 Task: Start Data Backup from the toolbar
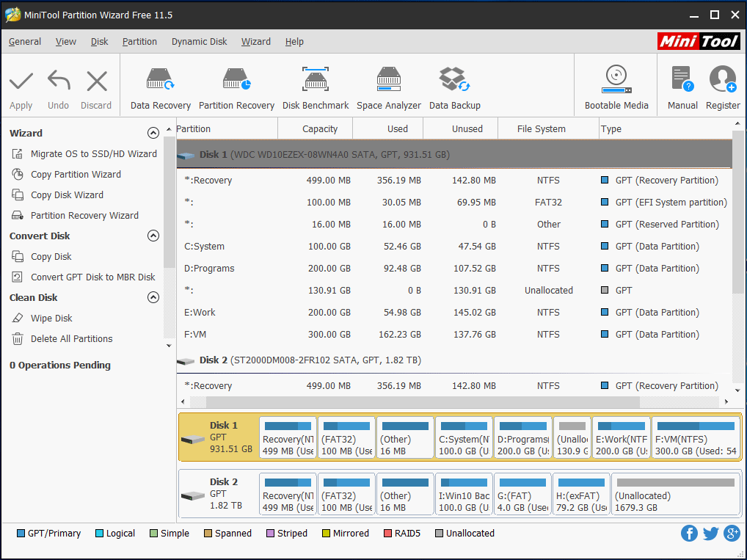[x=454, y=85]
